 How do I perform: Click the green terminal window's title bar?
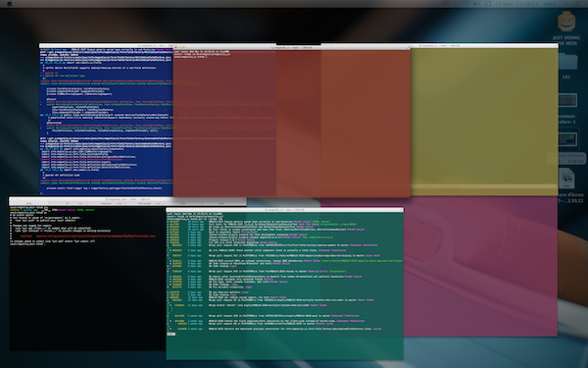pos(284,210)
